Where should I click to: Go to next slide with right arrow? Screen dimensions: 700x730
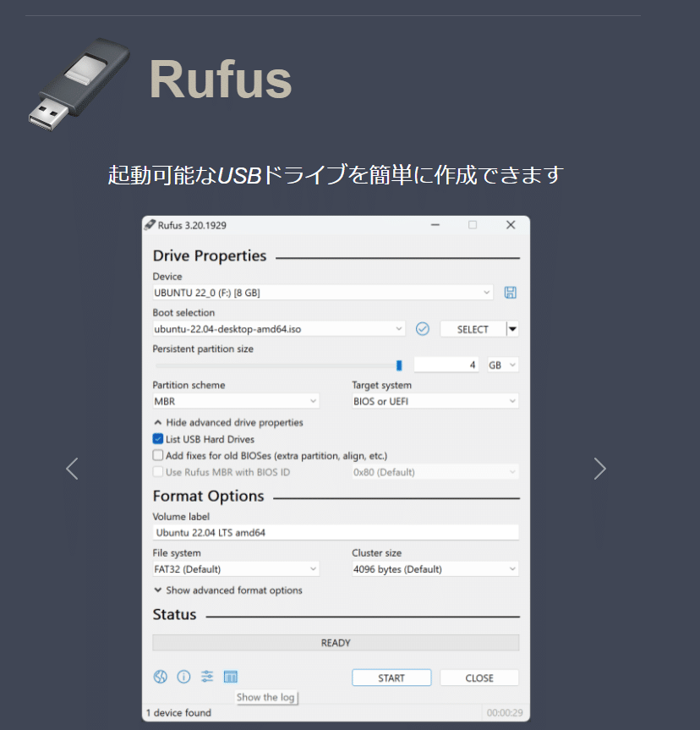[x=600, y=469]
